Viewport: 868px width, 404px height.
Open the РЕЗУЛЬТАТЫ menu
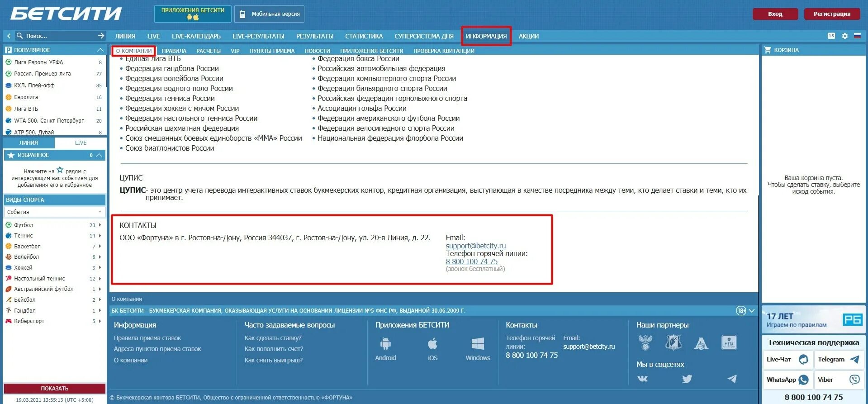tap(315, 36)
